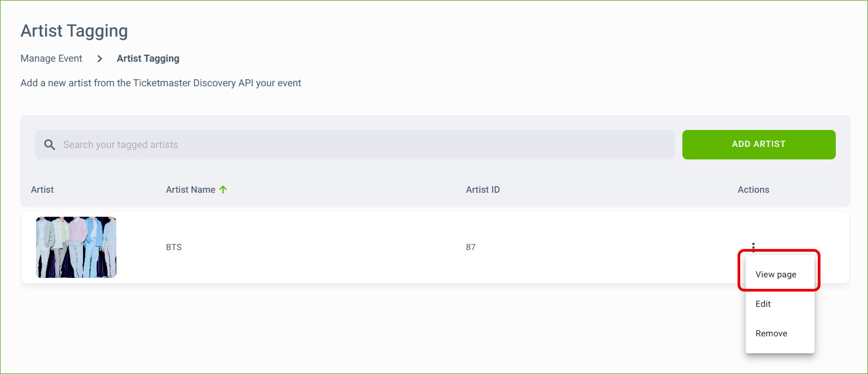Click the Ticketmaster Discovery API description text
Viewport: 868px width, 374px height.
point(160,83)
